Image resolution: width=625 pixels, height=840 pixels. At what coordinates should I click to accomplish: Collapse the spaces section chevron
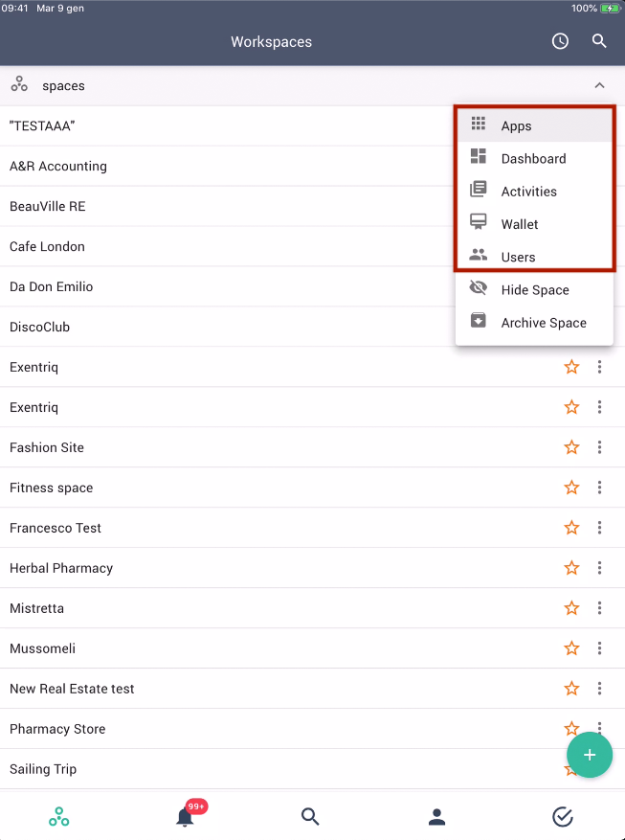tap(599, 86)
